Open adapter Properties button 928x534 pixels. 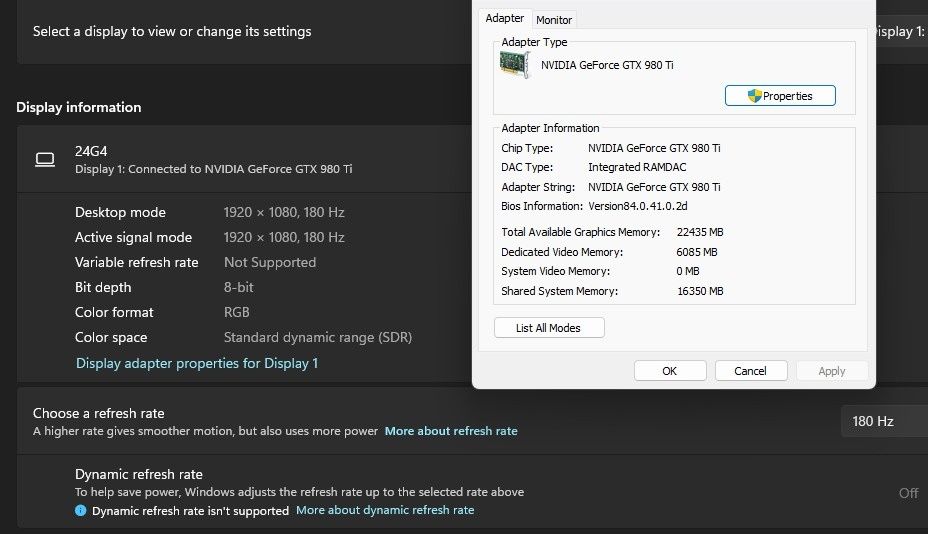[x=780, y=96]
